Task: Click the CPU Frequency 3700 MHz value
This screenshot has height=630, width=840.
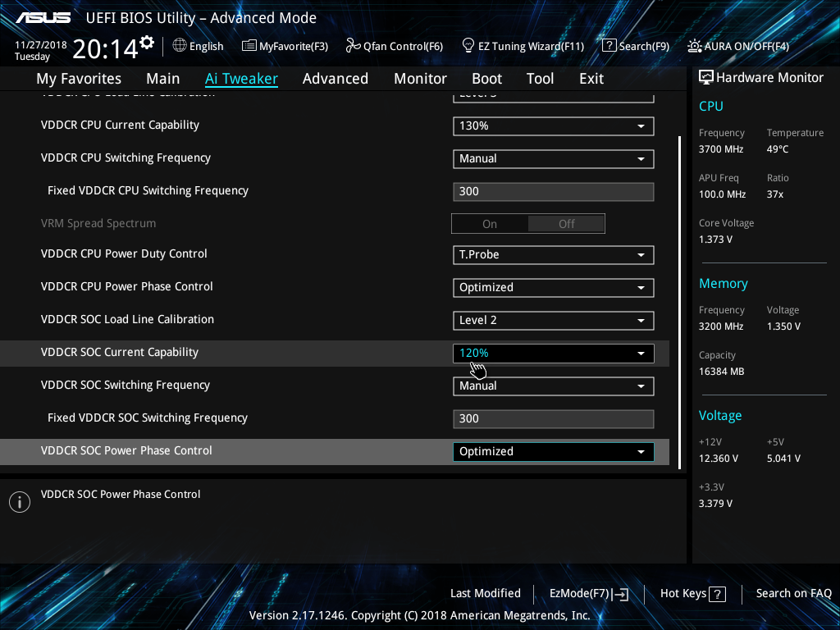Action: pyautogui.click(x=721, y=149)
